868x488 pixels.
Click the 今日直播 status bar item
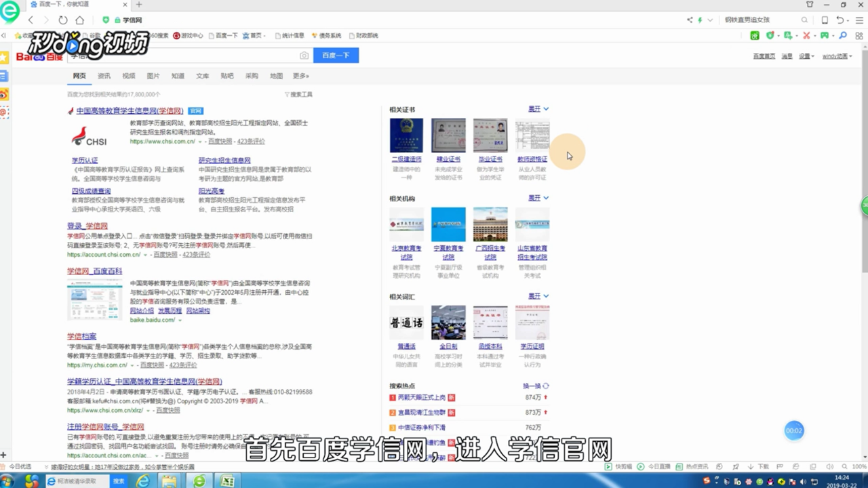[x=655, y=467]
